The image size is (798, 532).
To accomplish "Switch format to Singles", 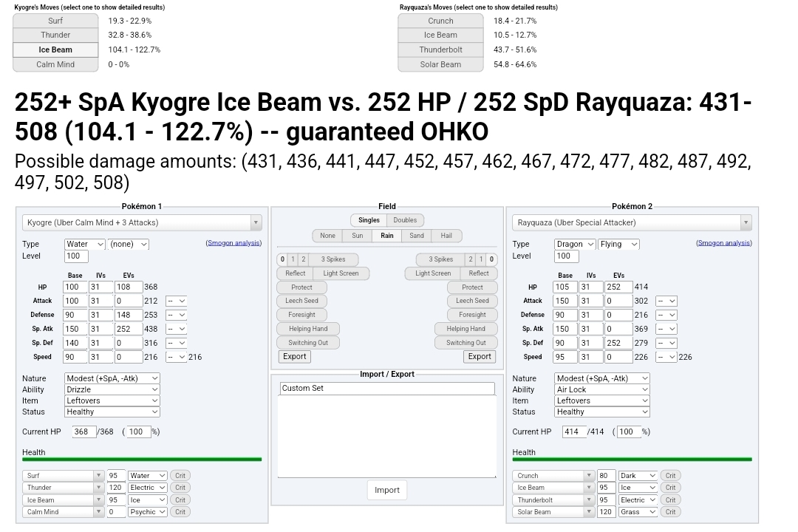I will tap(369, 220).
